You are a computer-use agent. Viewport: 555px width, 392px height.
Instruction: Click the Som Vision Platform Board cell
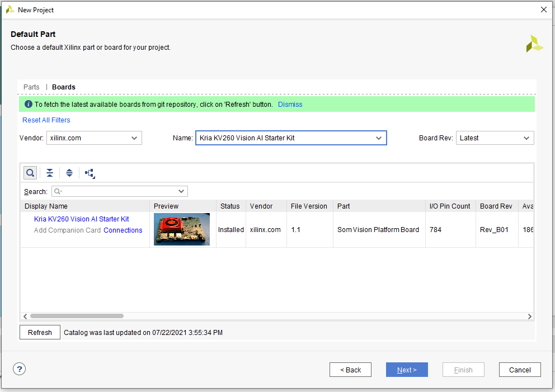pos(378,230)
